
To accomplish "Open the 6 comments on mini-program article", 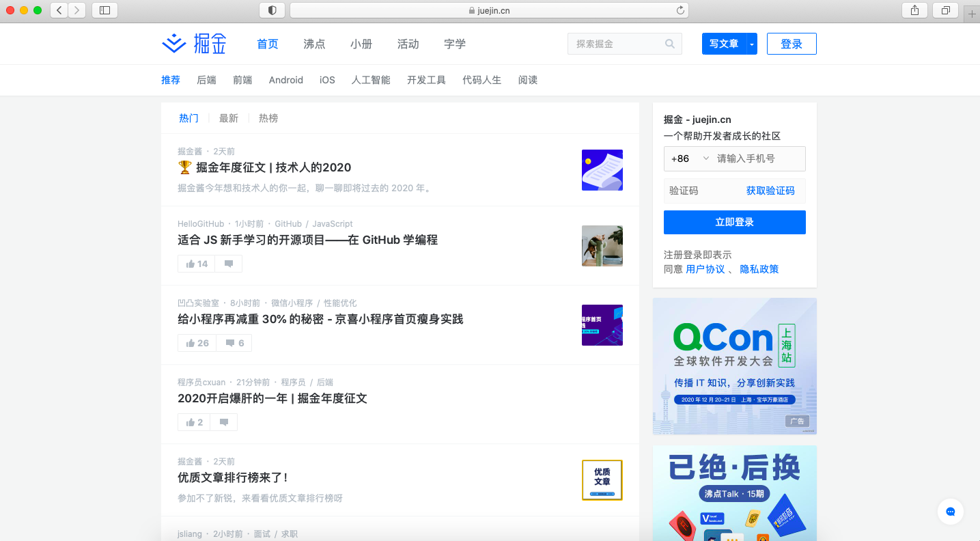I will (x=234, y=343).
